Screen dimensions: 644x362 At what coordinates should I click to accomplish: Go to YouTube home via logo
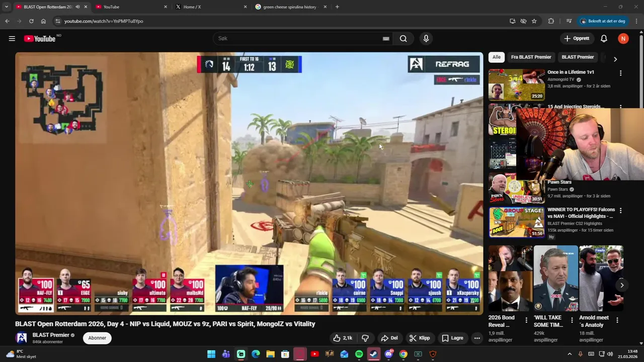pos(40,39)
